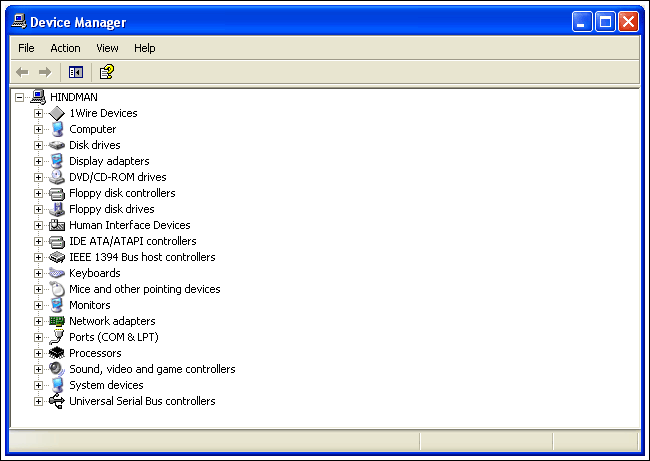
Task: Click the Keyboards device icon
Action: (57, 273)
